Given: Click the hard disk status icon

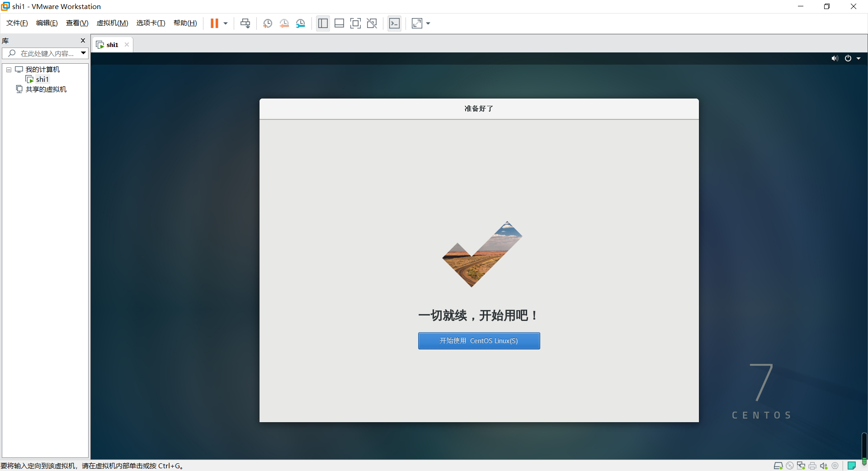Looking at the screenshot, I should (x=778, y=466).
